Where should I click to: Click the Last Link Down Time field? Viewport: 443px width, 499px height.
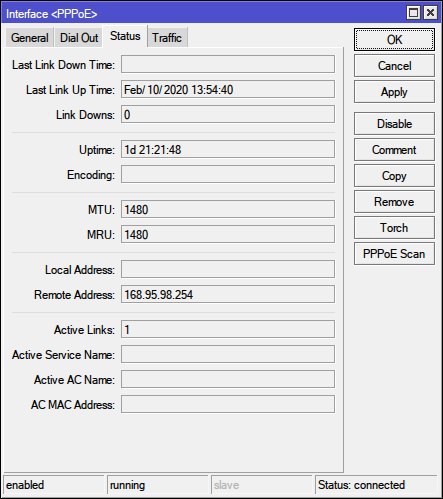(228, 64)
